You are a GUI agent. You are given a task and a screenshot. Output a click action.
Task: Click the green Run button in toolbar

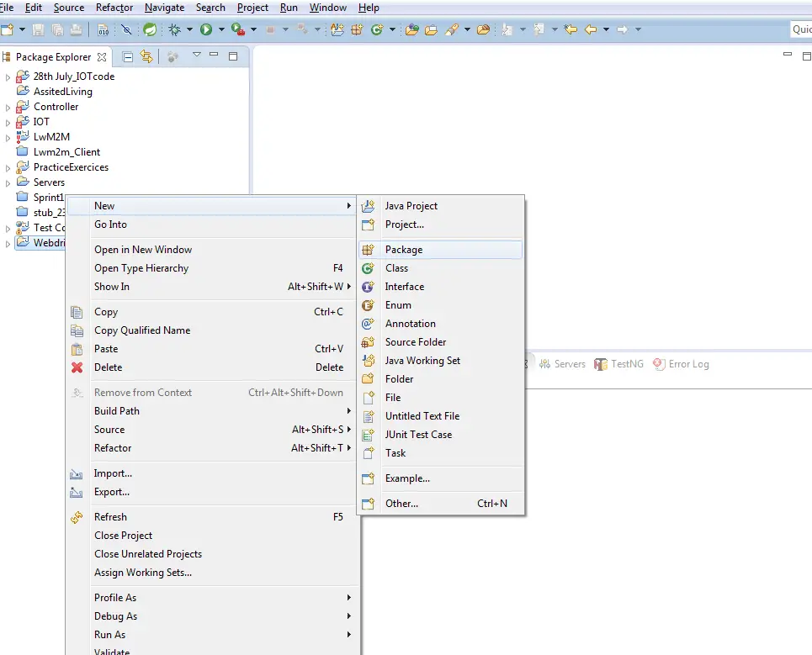(207, 29)
